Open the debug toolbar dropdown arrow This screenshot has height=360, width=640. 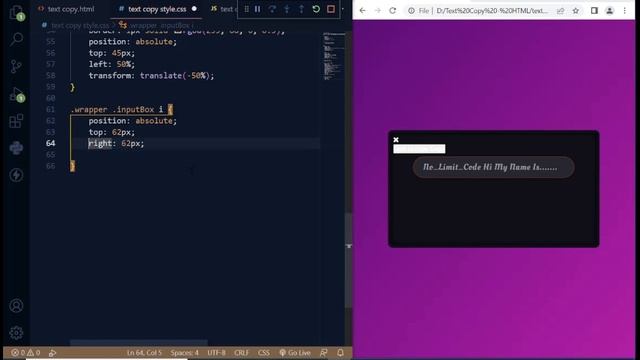click(342, 9)
